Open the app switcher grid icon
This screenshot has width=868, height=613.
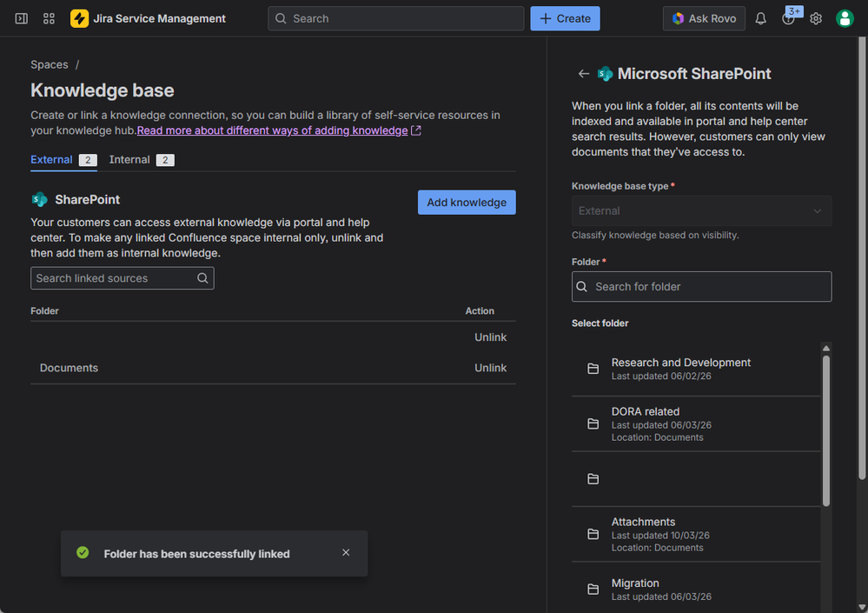(49, 18)
